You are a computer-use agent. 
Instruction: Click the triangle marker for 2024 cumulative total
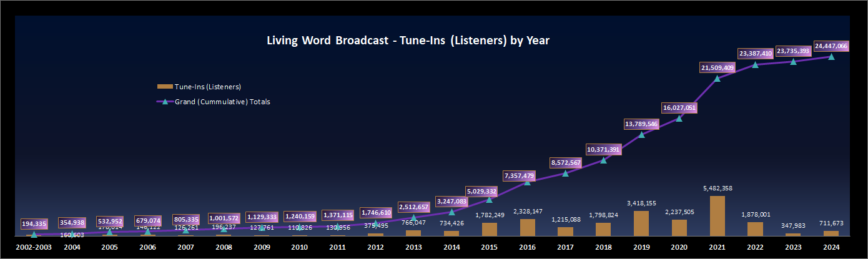[x=831, y=57]
